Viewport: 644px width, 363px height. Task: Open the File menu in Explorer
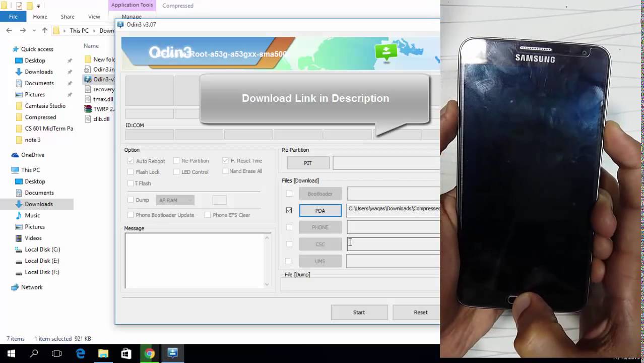pyautogui.click(x=13, y=17)
